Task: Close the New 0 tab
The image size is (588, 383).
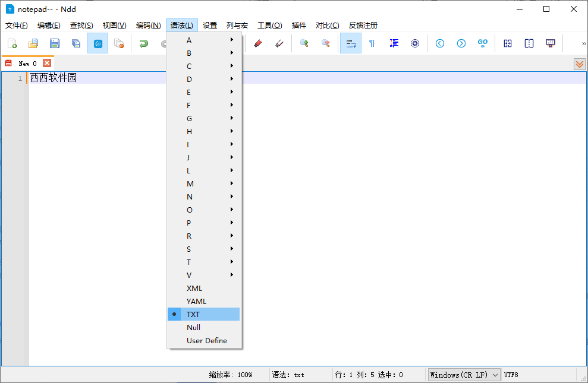Action: pos(47,64)
